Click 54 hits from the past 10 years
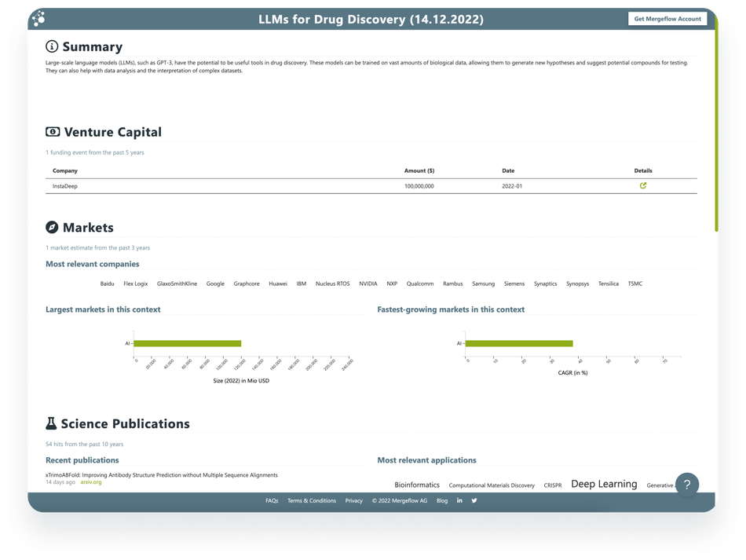 point(84,444)
